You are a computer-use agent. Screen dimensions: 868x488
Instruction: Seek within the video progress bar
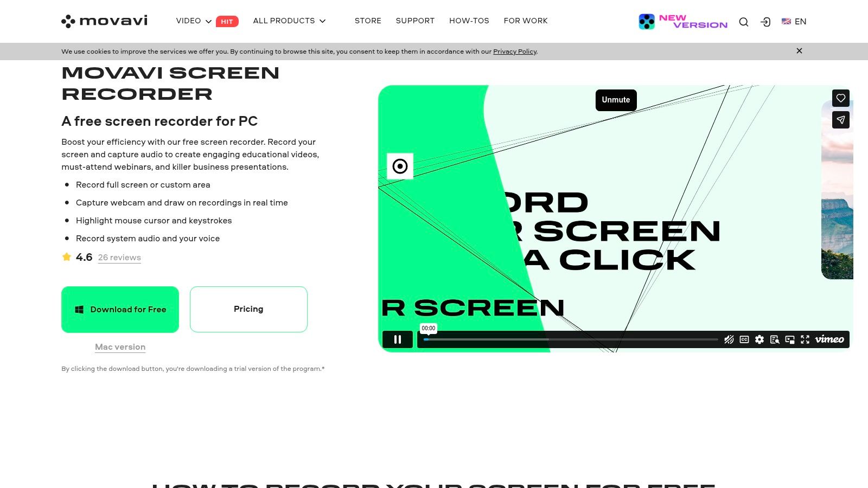coord(571,339)
